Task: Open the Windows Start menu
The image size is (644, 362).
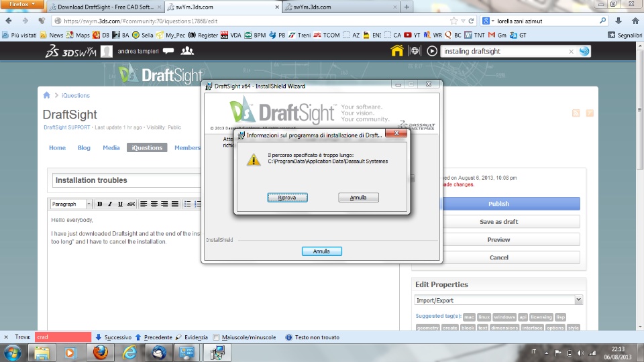Action: pos(12,353)
